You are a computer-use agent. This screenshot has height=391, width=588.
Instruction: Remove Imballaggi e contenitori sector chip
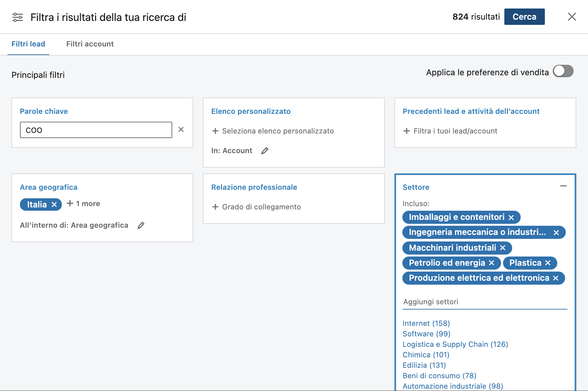pos(512,217)
